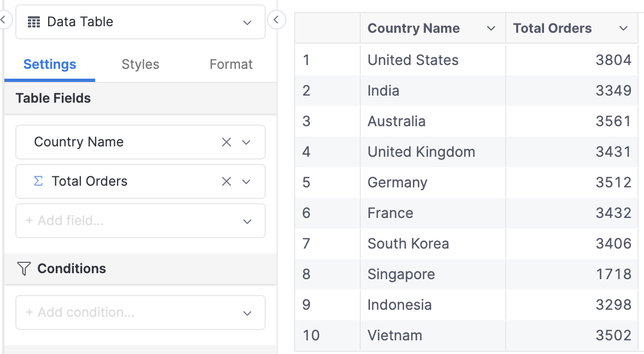644x354 pixels.
Task: Click the 3431 total orders value
Action: [613, 152]
